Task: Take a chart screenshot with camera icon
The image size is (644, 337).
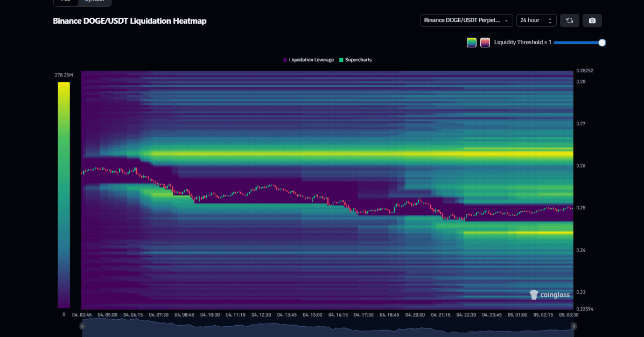Action: point(592,20)
